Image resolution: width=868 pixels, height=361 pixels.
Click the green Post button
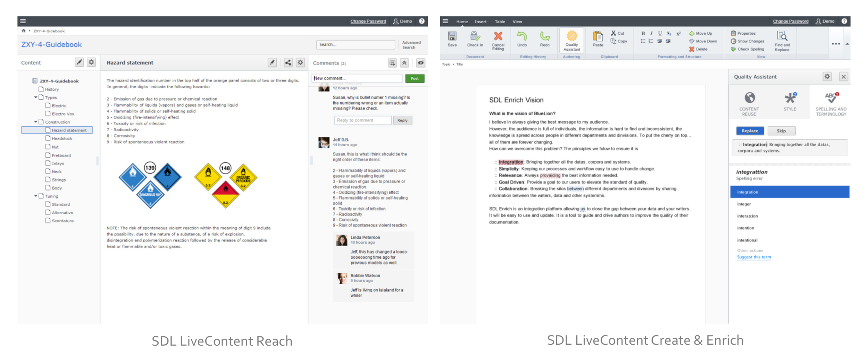point(415,78)
